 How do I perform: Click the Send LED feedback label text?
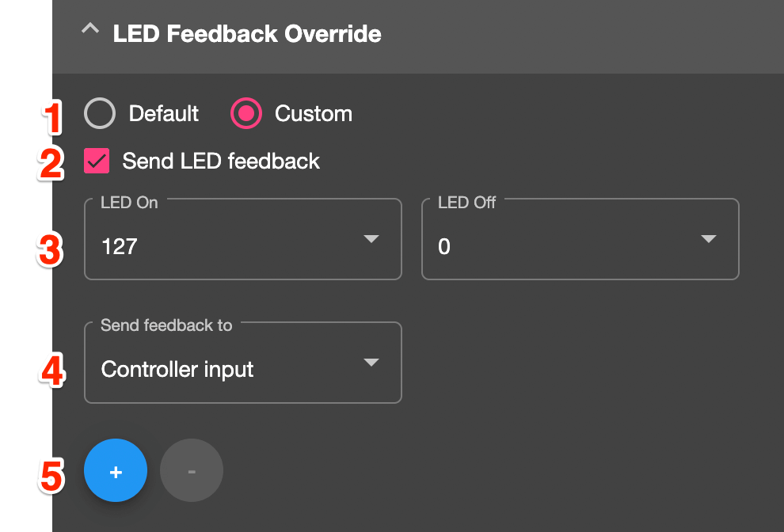221,161
